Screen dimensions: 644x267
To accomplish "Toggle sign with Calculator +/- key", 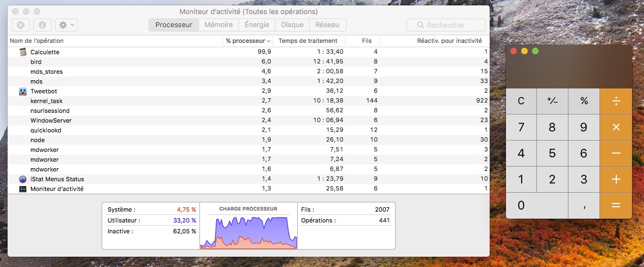I will [x=552, y=101].
